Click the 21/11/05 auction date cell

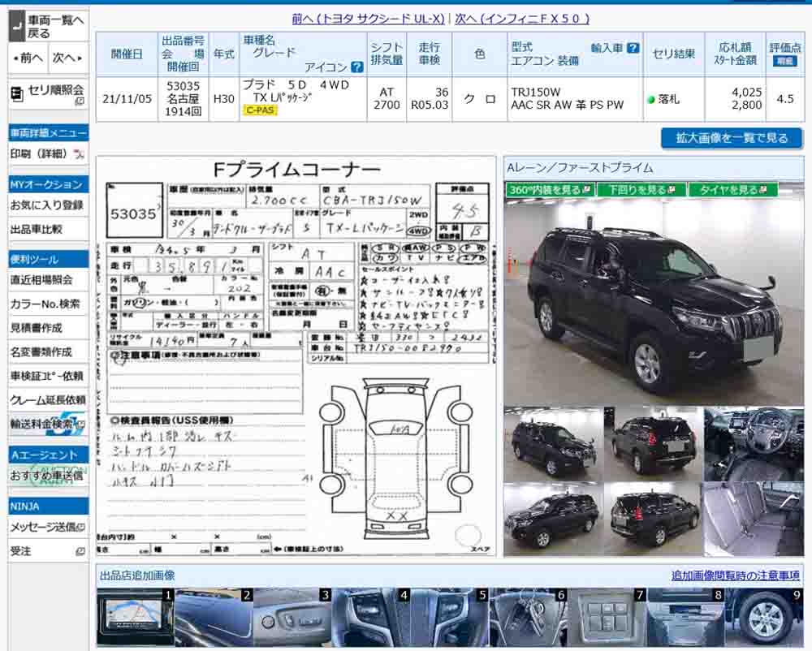(127, 99)
